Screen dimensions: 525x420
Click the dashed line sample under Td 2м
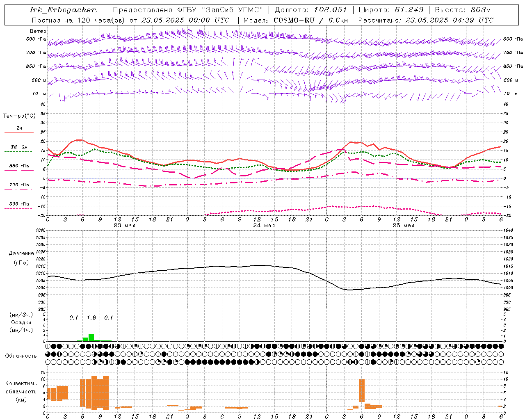point(18,152)
